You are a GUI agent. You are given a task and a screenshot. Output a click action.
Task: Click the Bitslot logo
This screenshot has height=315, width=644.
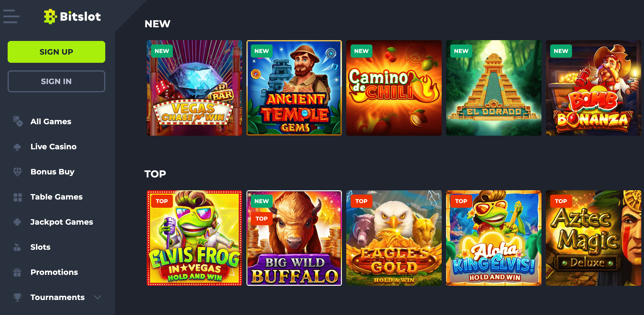click(72, 17)
